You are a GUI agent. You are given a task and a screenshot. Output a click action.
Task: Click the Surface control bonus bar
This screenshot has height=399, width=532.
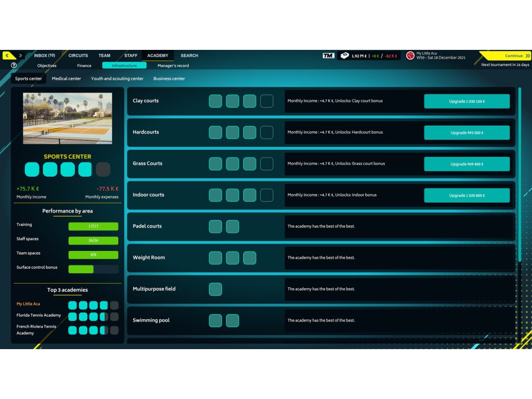pyautogui.click(x=94, y=269)
